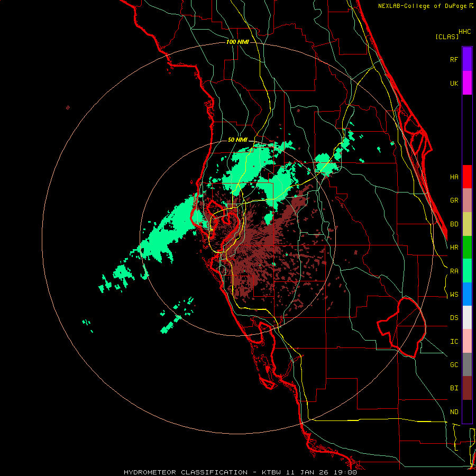Viewport: 476px width, 476px height.
Task: Click the dark green HR legend swatch
Action: tap(467, 248)
